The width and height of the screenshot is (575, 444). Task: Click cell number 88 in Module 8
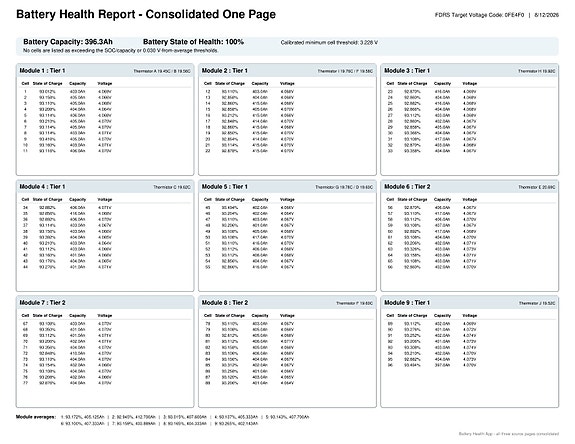tap(208, 383)
